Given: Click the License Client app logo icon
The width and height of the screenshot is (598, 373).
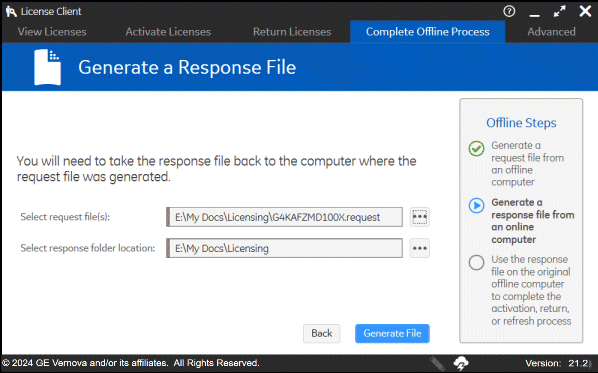Looking at the screenshot, I should [11, 11].
